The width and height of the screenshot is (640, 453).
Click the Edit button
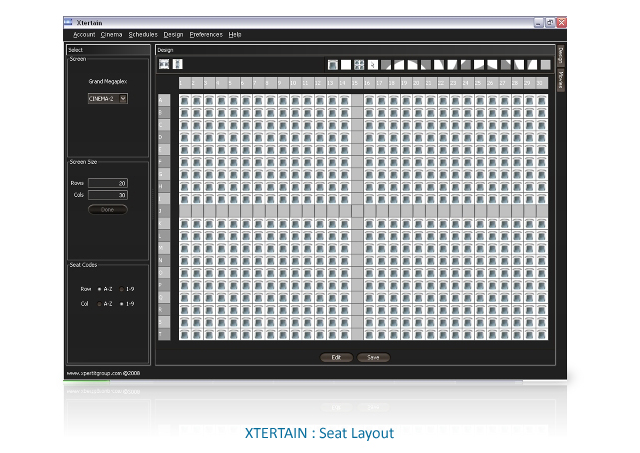pos(336,358)
